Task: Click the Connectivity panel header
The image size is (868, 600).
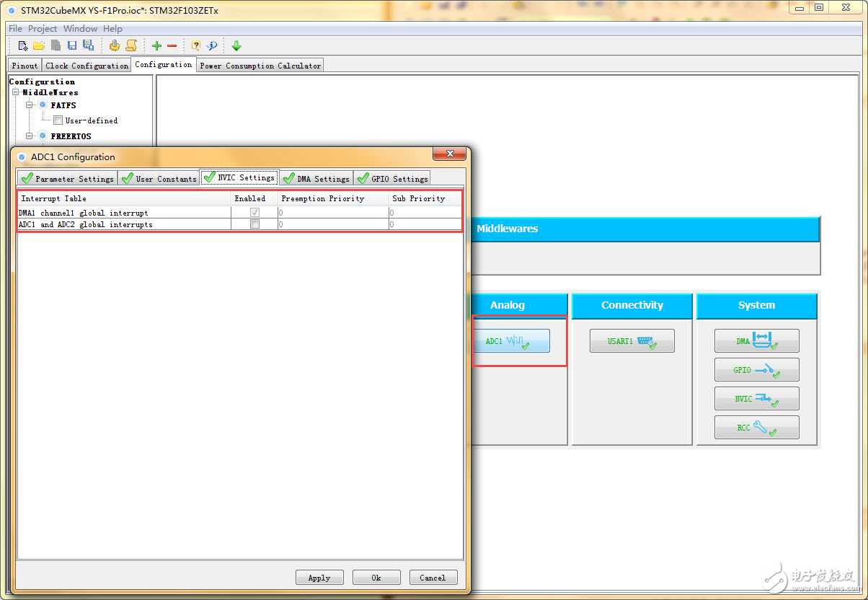Action: (632, 305)
